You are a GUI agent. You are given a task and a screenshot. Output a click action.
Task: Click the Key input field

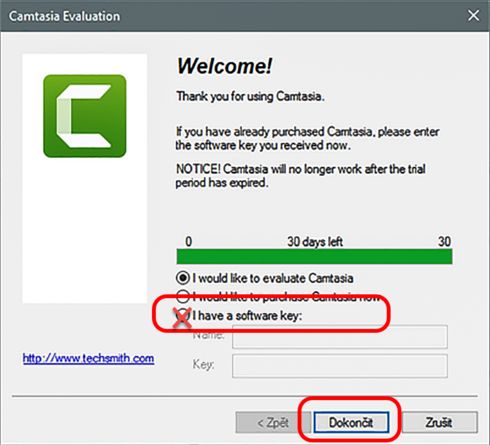[340, 366]
